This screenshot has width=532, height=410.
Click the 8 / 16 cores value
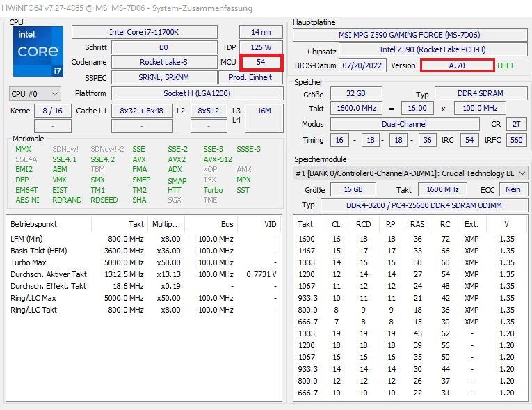tap(53, 111)
